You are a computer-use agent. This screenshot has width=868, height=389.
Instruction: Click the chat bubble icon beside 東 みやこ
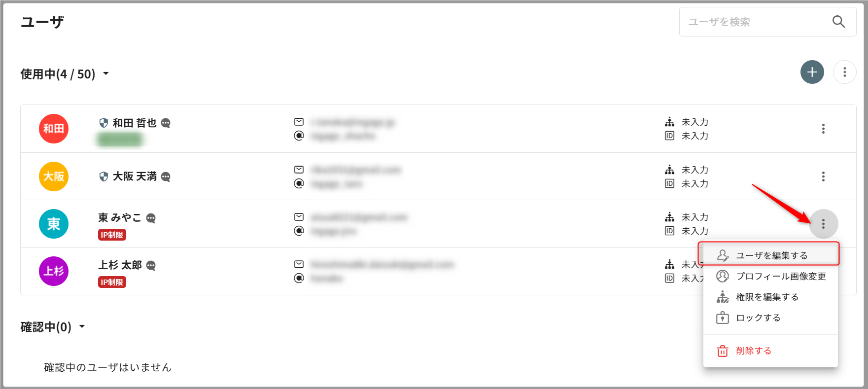[x=151, y=218]
